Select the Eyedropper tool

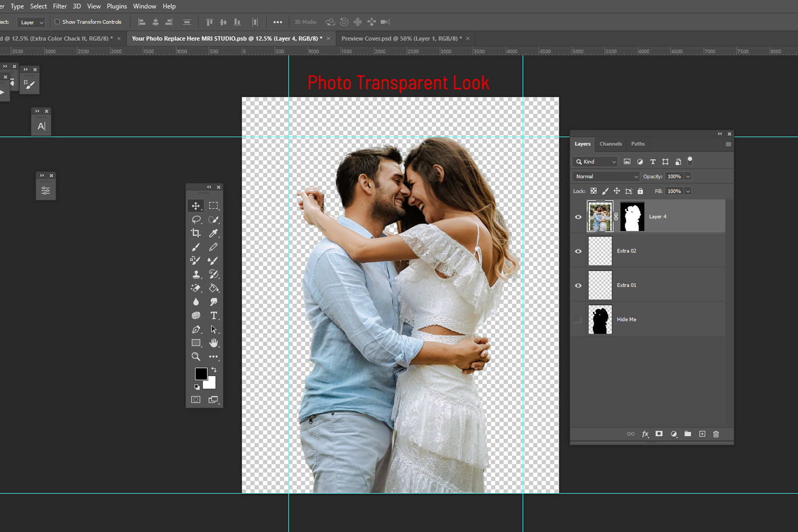click(x=214, y=233)
